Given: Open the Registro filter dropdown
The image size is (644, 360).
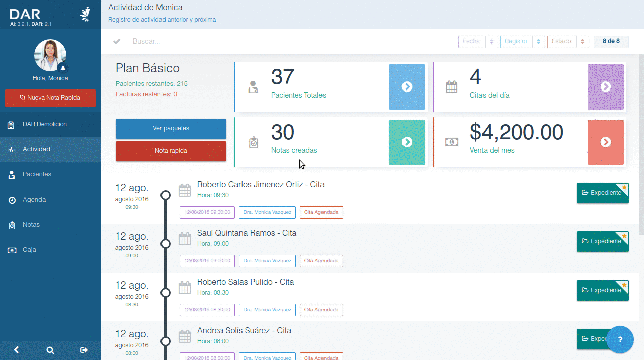Looking at the screenshot, I should [x=523, y=42].
